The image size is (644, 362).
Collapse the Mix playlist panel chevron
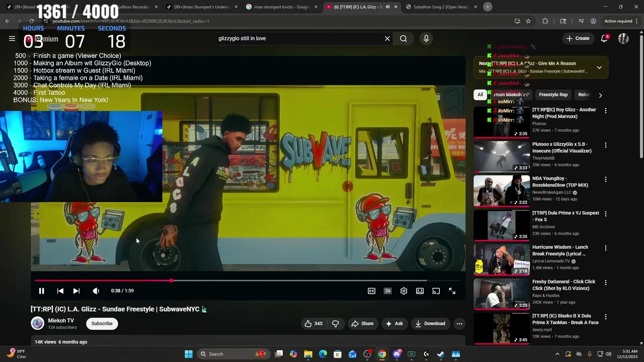point(599,67)
